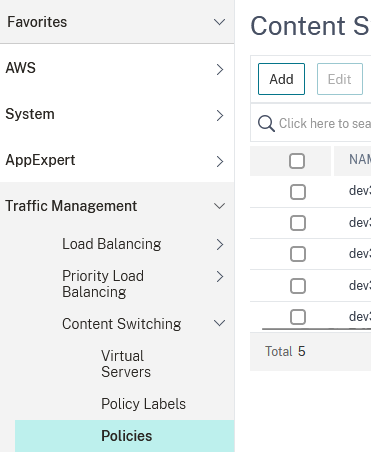Collapse the Content Switching chevron
The image size is (371, 452).
point(219,323)
